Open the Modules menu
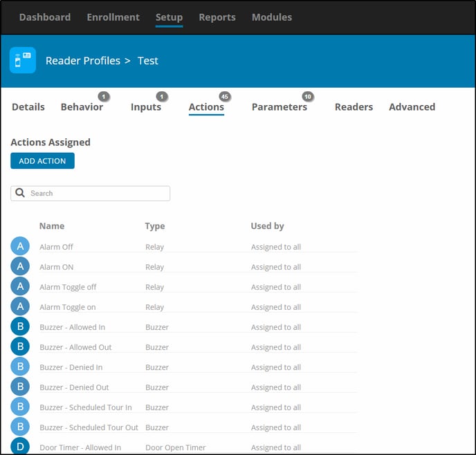 [x=272, y=17]
